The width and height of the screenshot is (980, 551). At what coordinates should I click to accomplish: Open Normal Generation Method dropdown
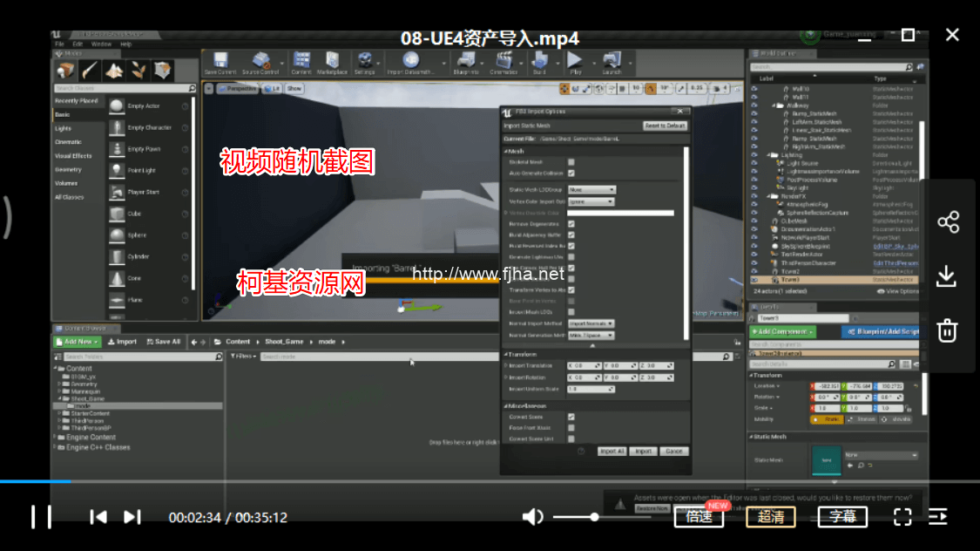tap(591, 336)
